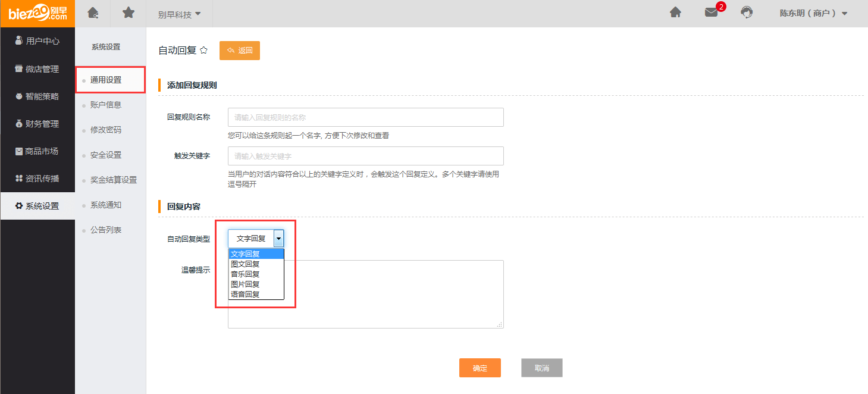
Task: Open the 陈东明（商户）account menu
Action: [813, 13]
